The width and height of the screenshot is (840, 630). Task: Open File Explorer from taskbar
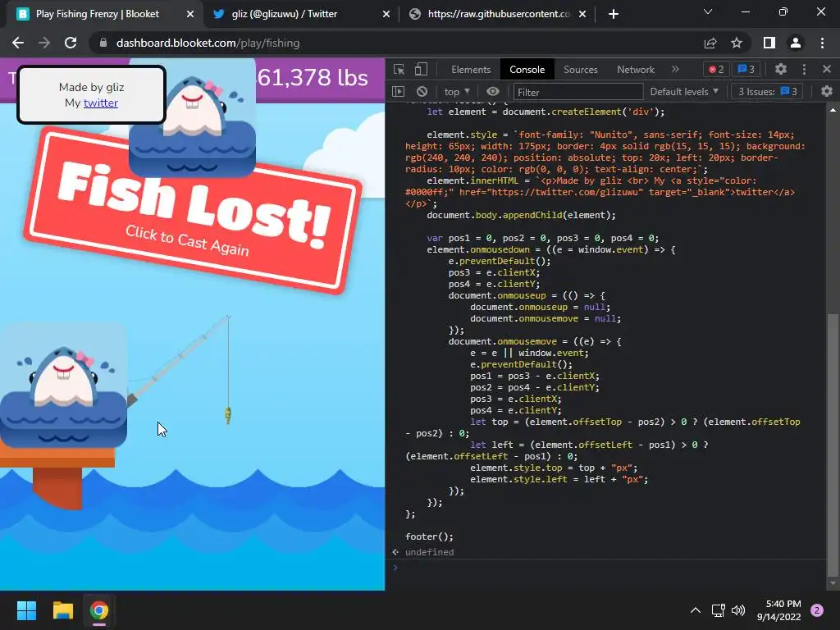click(x=62, y=610)
